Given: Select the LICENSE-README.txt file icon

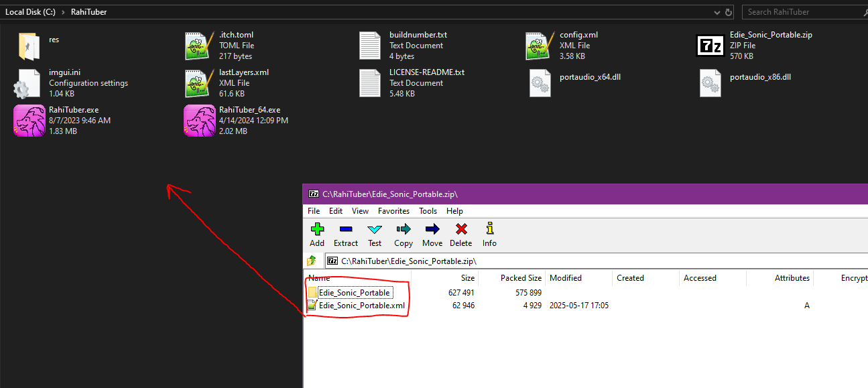Looking at the screenshot, I should tap(370, 83).
